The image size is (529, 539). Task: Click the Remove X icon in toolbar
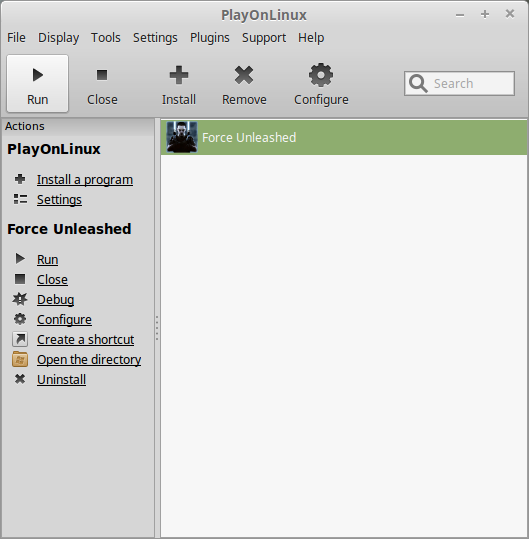pos(244,75)
